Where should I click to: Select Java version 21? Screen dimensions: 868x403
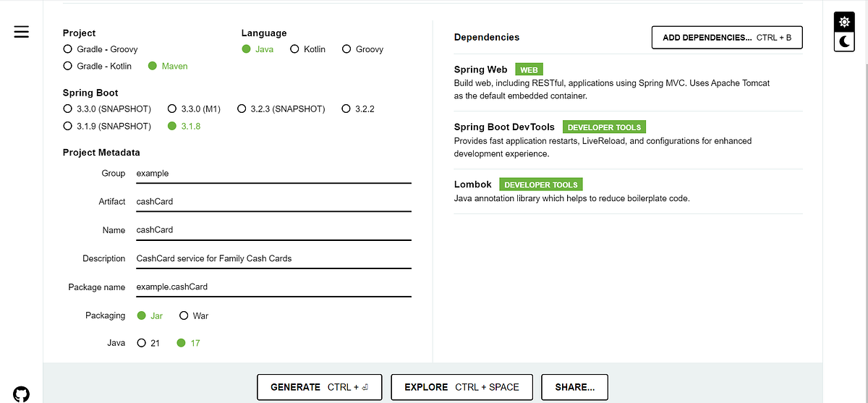[148, 343]
